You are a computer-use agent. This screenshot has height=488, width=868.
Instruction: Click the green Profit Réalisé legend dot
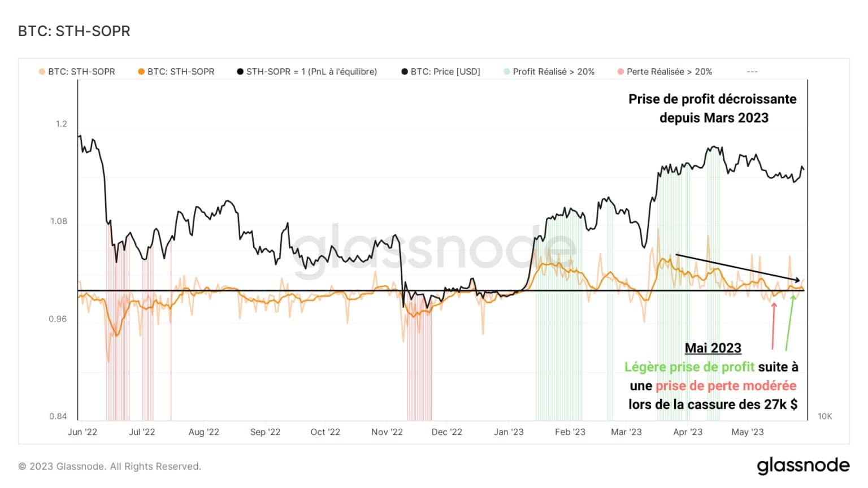tap(507, 72)
